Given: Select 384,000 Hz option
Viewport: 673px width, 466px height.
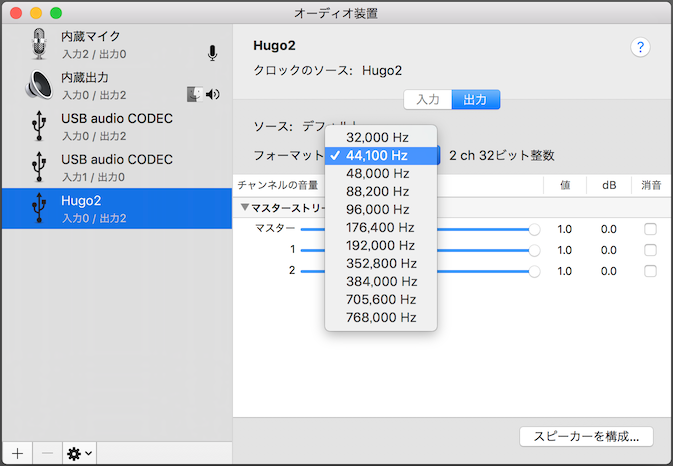Looking at the screenshot, I should [x=381, y=281].
